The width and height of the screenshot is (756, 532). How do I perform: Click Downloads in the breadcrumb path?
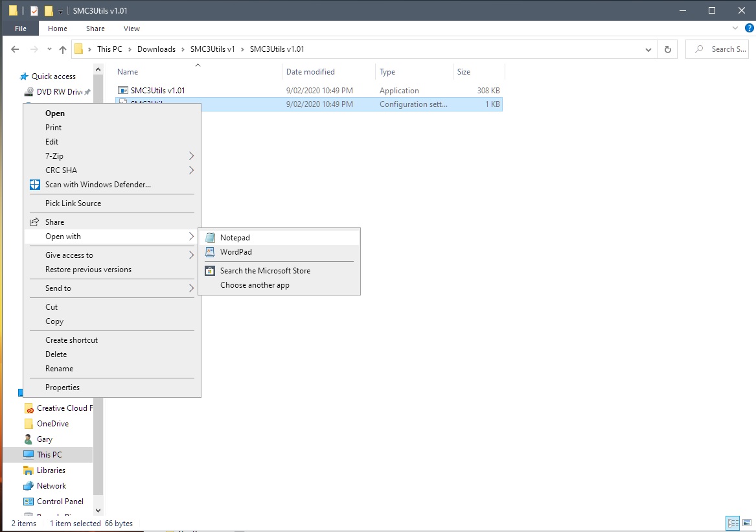click(x=156, y=49)
